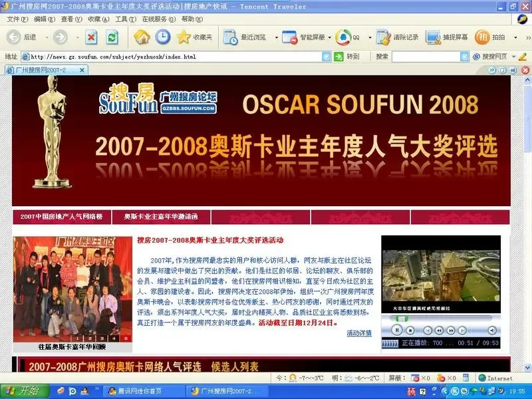This screenshot has height=399, width=532.
Task: Click slideshow number 3 button
Action: coord(102,338)
